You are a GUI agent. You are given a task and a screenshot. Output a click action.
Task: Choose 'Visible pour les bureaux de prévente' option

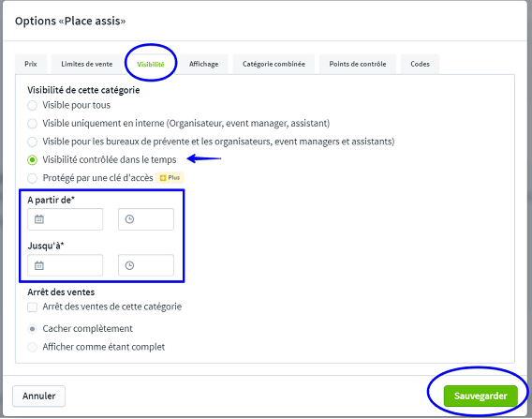pyautogui.click(x=32, y=142)
